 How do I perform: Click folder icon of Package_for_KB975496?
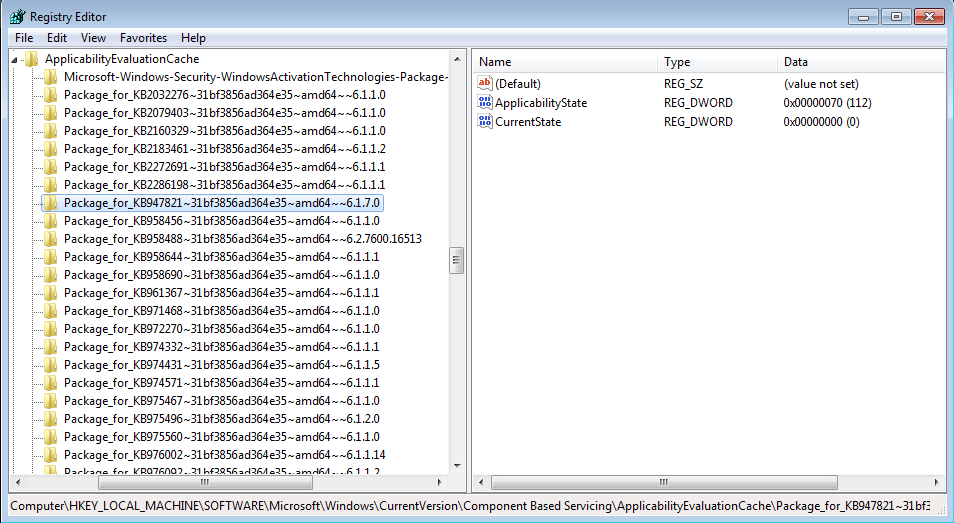(51, 419)
